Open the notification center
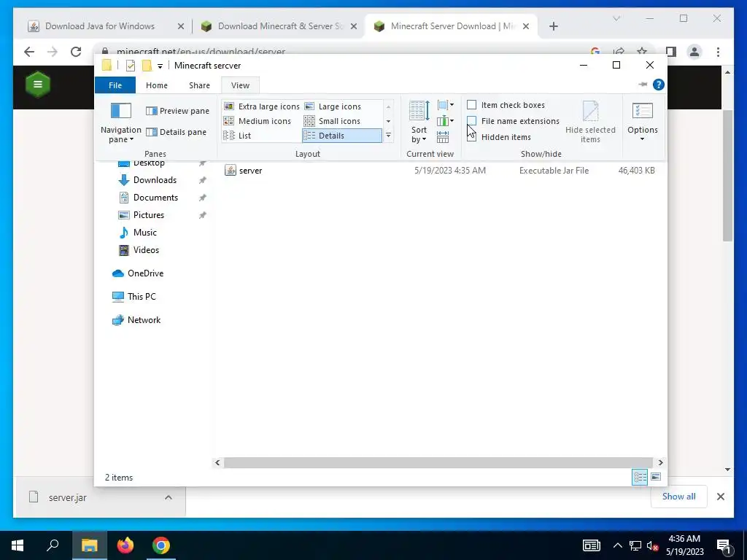This screenshot has width=747, height=560. [724, 546]
